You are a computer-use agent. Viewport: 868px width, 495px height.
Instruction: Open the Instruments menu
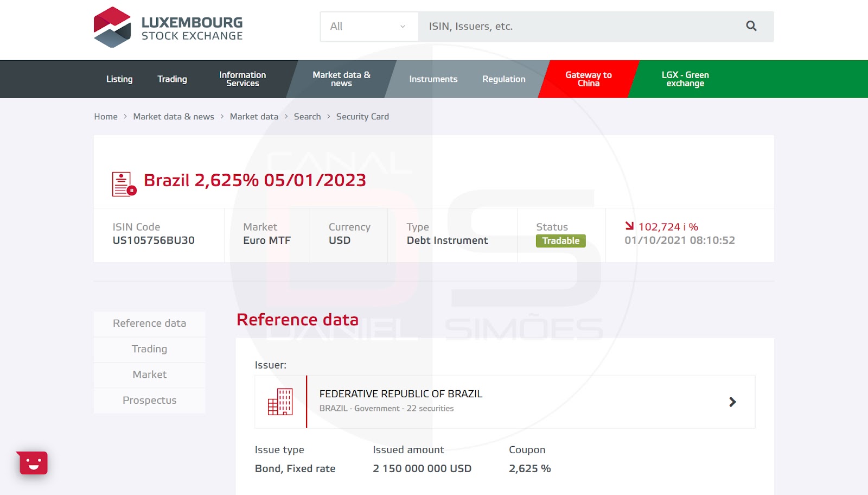coord(433,79)
